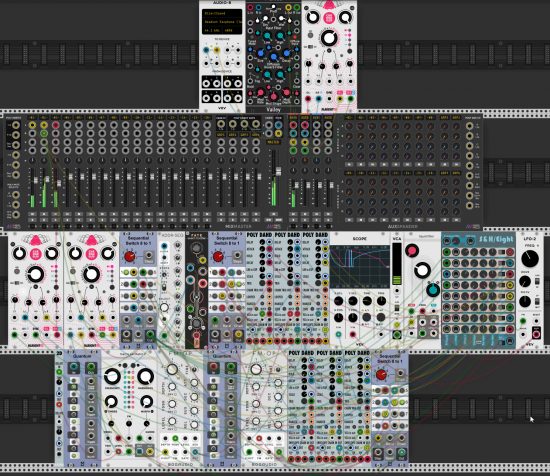Click the Plateau R Out green jack

[x=296, y=7]
